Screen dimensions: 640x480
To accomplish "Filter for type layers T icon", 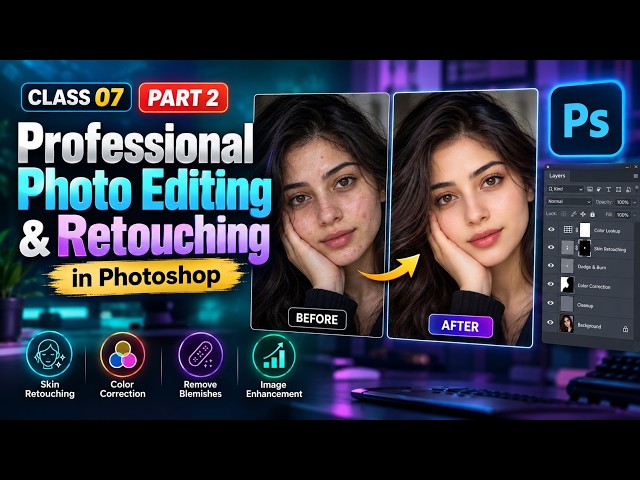I will 609,189.
